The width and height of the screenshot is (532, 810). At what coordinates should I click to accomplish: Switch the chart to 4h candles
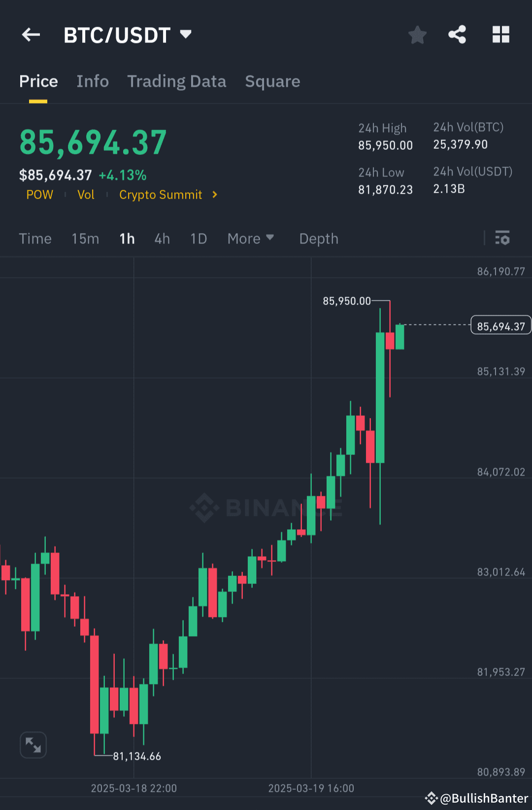(x=162, y=238)
